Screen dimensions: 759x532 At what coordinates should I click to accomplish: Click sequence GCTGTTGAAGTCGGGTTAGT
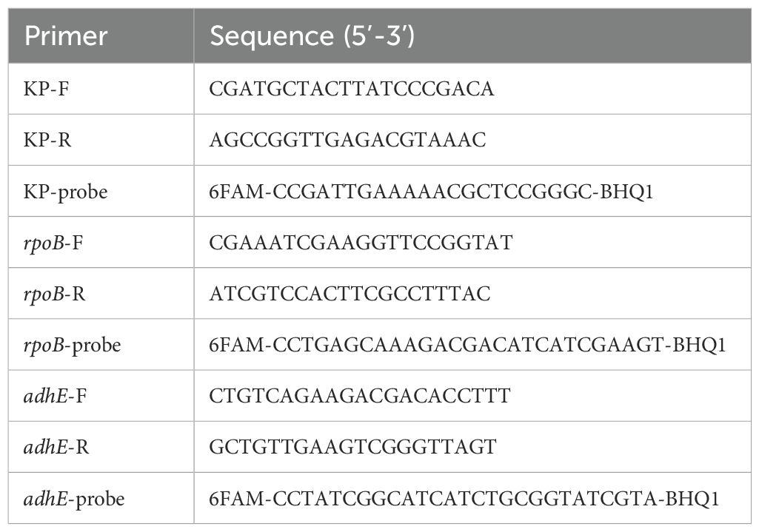(x=352, y=447)
